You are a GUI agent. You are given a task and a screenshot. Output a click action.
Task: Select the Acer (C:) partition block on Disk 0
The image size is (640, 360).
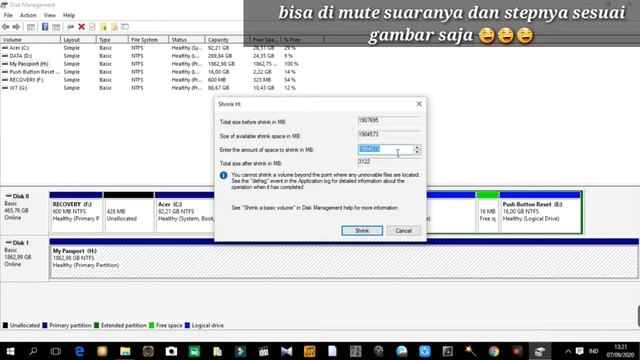(x=184, y=212)
